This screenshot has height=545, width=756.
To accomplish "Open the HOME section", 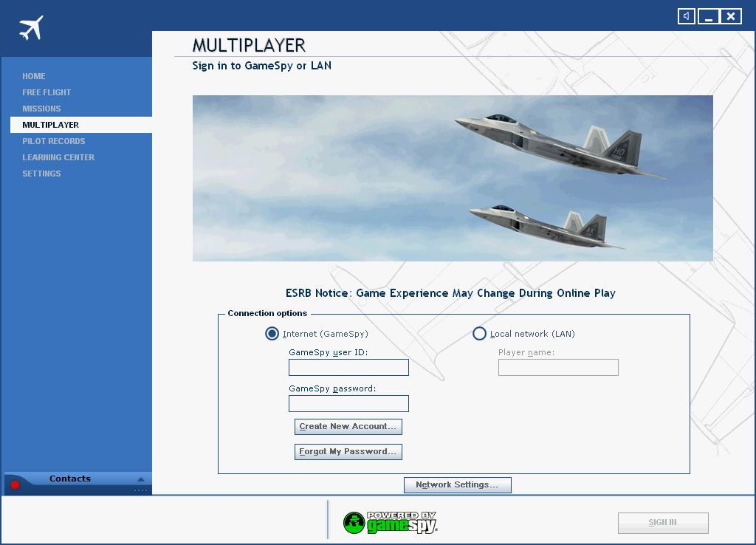I will point(34,76).
